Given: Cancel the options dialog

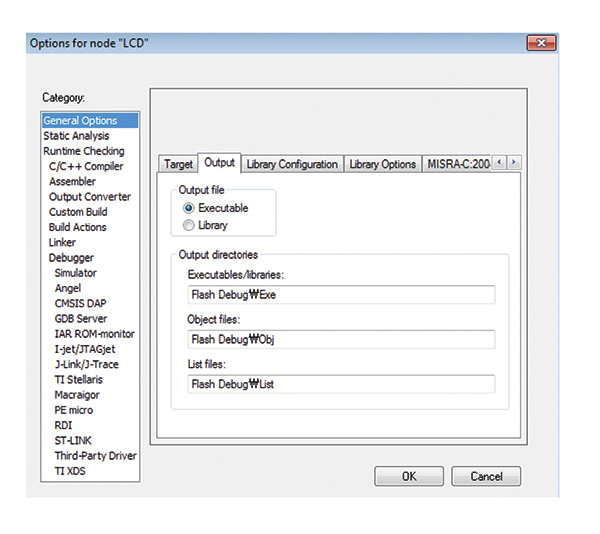Looking at the screenshot, I should pos(486,477).
